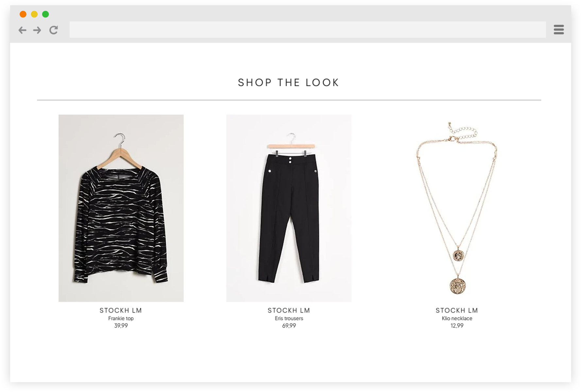Open the Klio necklace product image
The height and width of the screenshot is (392, 581).
457,208
